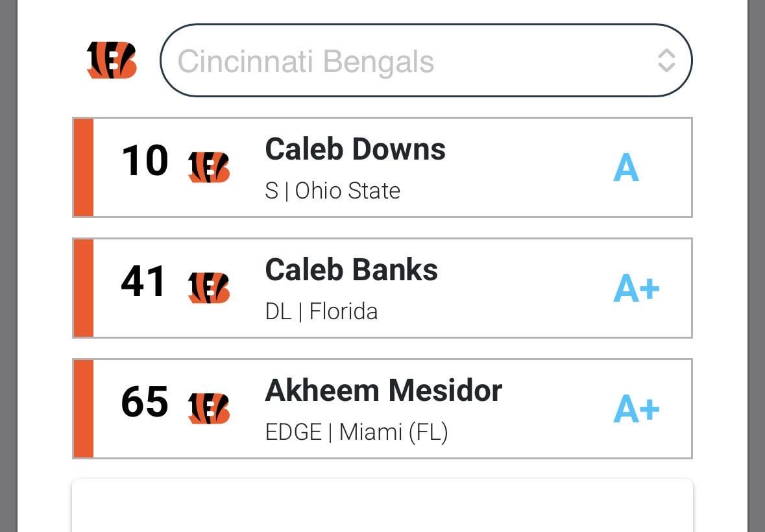
Task: Select the A+ grade on Caleb Banks' card
Action: click(637, 288)
